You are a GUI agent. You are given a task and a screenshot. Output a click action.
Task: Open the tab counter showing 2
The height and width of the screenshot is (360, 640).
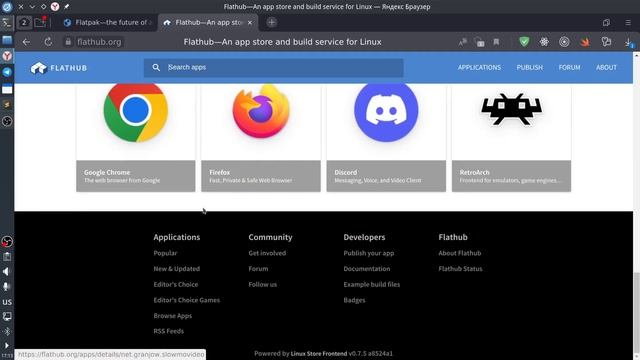[24, 22]
